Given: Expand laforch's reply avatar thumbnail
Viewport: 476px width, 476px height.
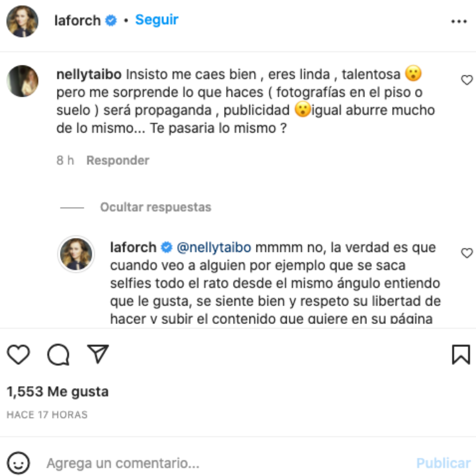Looking at the screenshot, I should click(77, 253).
